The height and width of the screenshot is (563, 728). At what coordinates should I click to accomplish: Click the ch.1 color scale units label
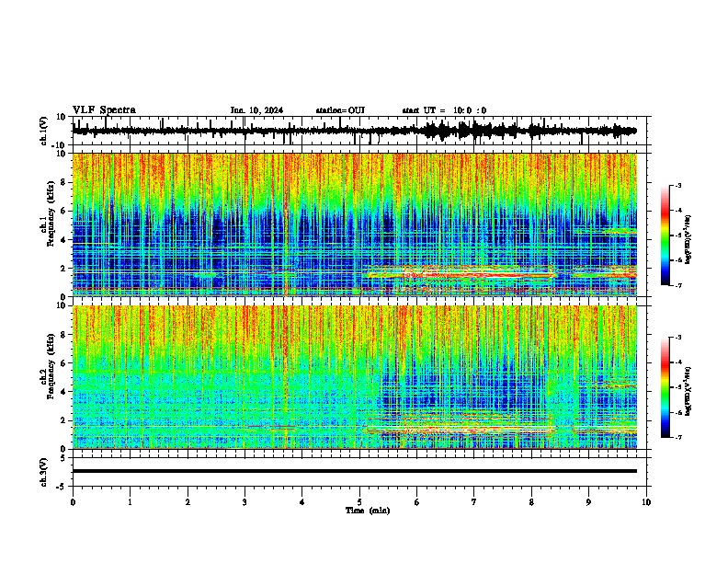(688, 239)
